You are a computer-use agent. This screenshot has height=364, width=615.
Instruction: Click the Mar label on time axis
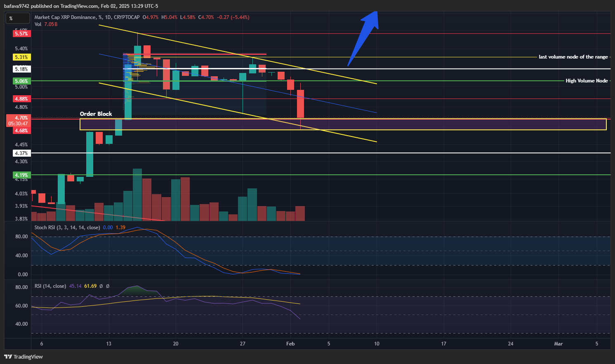tap(558, 344)
